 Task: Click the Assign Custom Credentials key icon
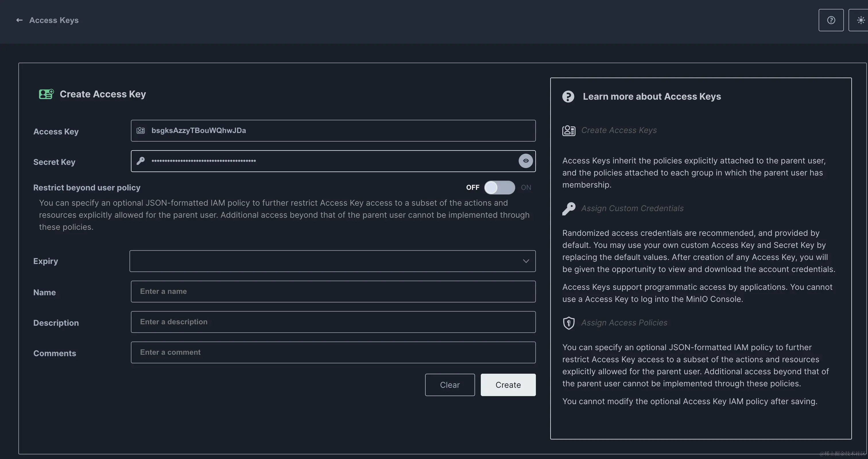click(x=569, y=209)
